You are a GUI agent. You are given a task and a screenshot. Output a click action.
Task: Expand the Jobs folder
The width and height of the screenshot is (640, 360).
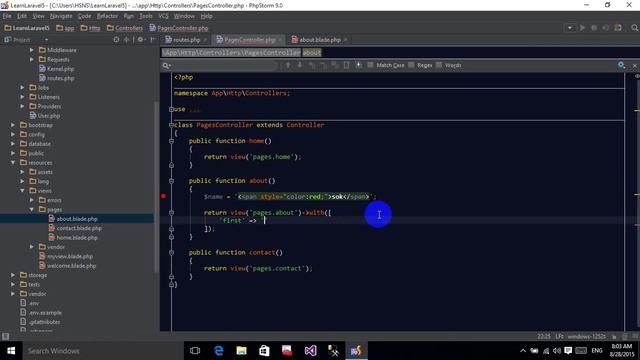click(22, 87)
